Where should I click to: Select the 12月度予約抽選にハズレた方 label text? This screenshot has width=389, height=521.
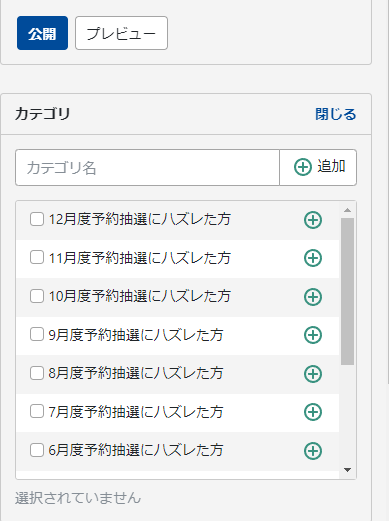point(140,219)
